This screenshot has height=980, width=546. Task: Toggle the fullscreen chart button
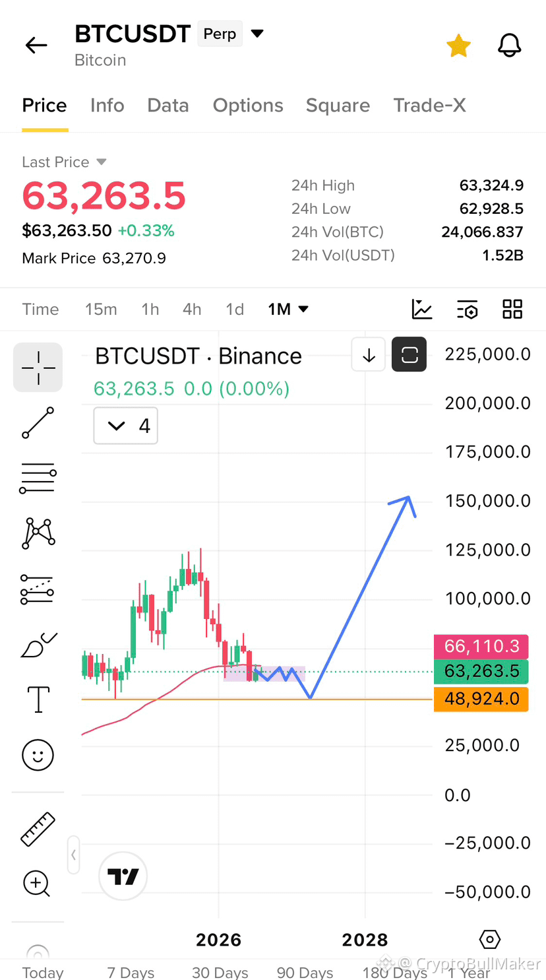click(409, 355)
